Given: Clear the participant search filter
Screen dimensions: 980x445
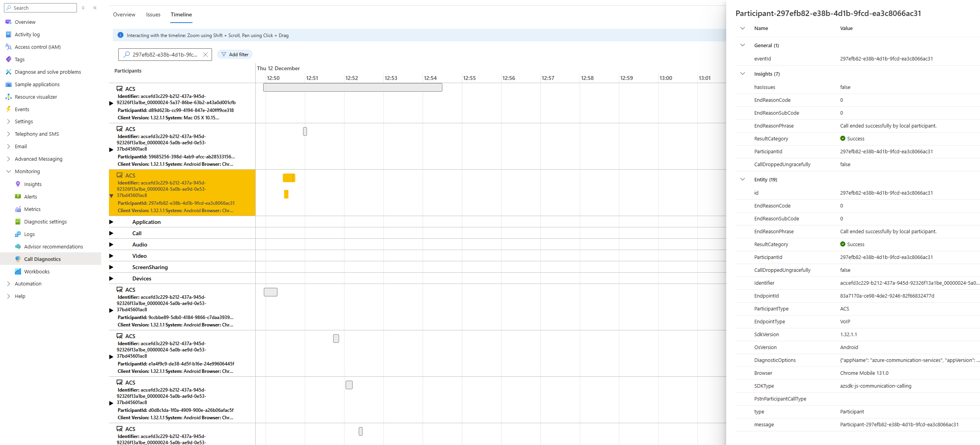Looking at the screenshot, I should tap(205, 55).
